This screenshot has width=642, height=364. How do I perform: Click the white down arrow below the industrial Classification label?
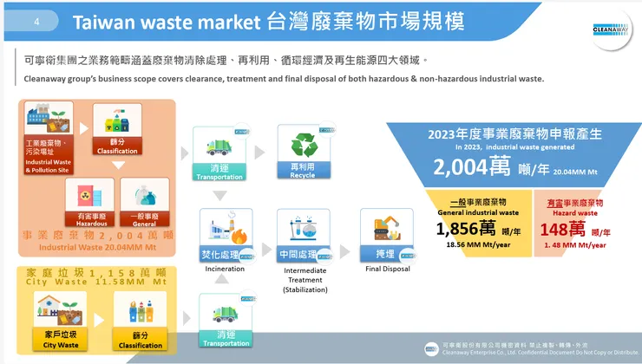point(118,166)
